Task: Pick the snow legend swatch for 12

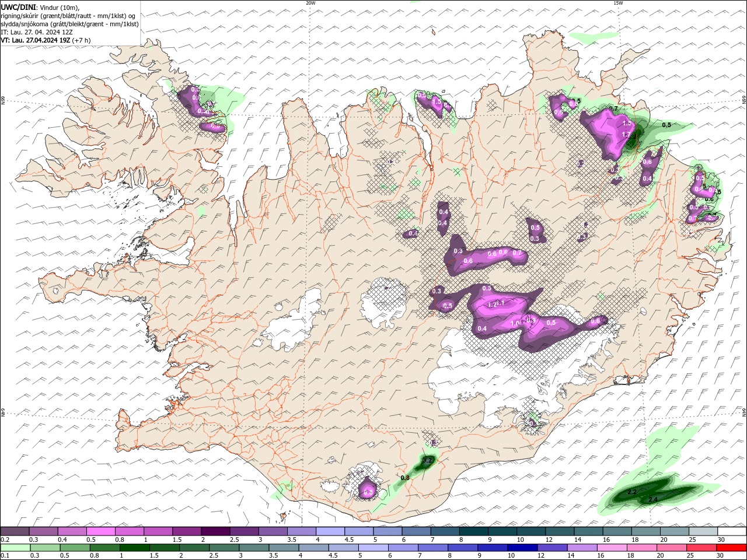Action: (x=560, y=531)
